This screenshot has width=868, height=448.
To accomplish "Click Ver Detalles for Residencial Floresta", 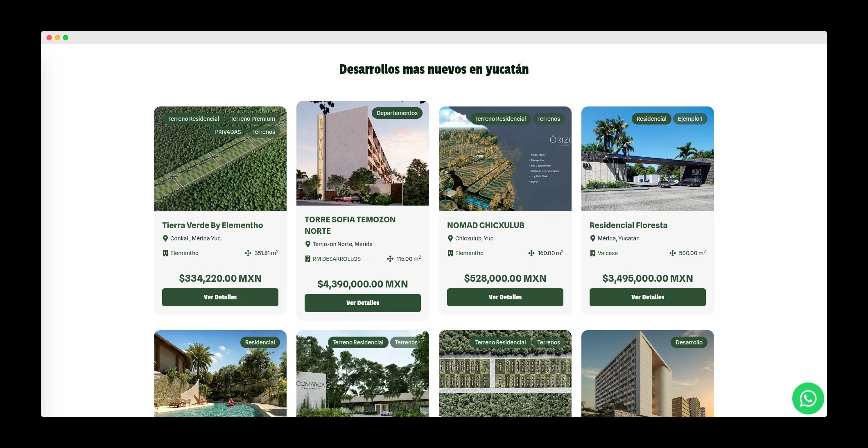I will [x=647, y=297].
